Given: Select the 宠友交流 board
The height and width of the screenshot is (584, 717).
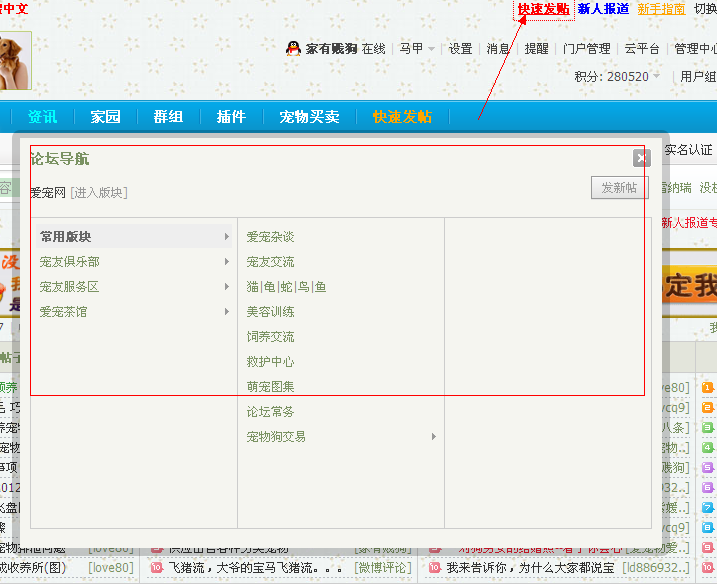Looking at the screenshot, I should click(x=270, y=262).
